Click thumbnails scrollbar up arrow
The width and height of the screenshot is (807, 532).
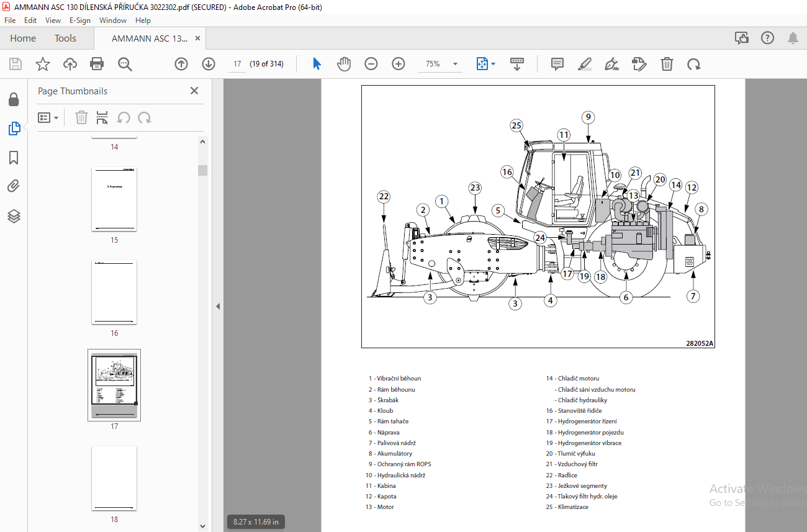[x=202, y=141]
